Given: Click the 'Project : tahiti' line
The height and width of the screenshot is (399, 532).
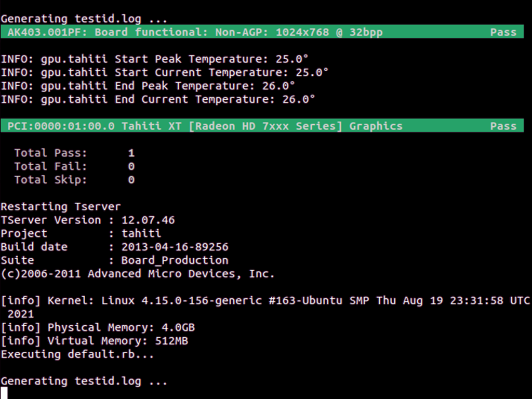Looking at the screenshot, I should pyautogui.click(x=81, y=234).
